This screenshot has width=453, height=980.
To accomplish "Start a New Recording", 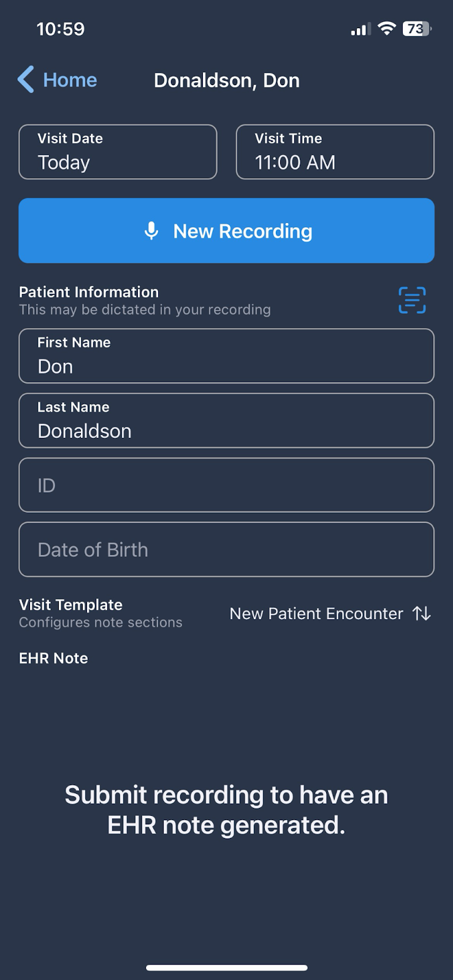I will point(226,231).
